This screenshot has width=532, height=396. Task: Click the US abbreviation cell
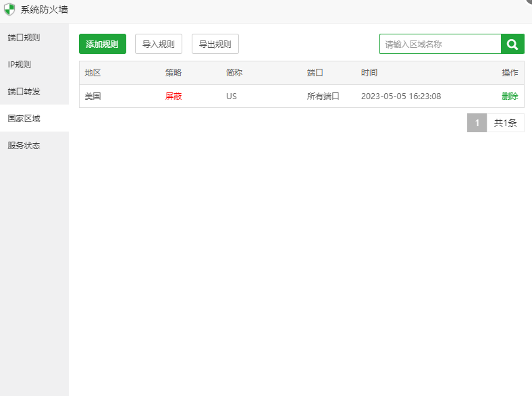pyautogui.click(x=232, y=96)
